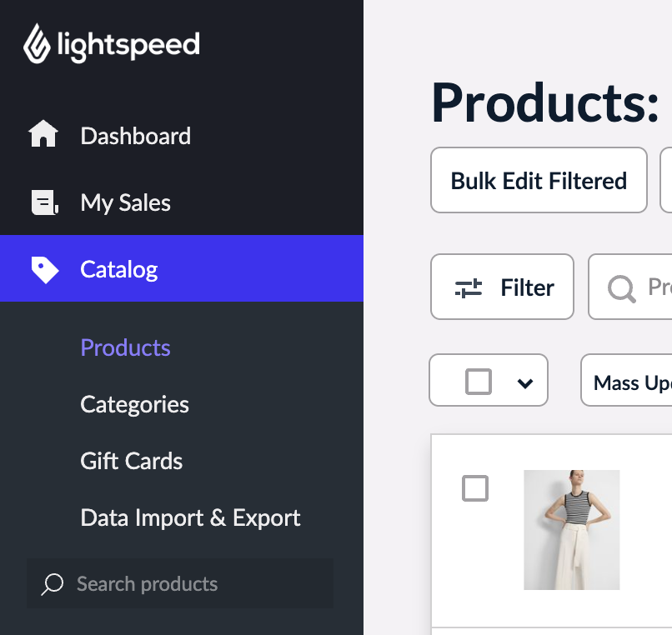
Task: Click the product name search field
Action: point(630,287)
